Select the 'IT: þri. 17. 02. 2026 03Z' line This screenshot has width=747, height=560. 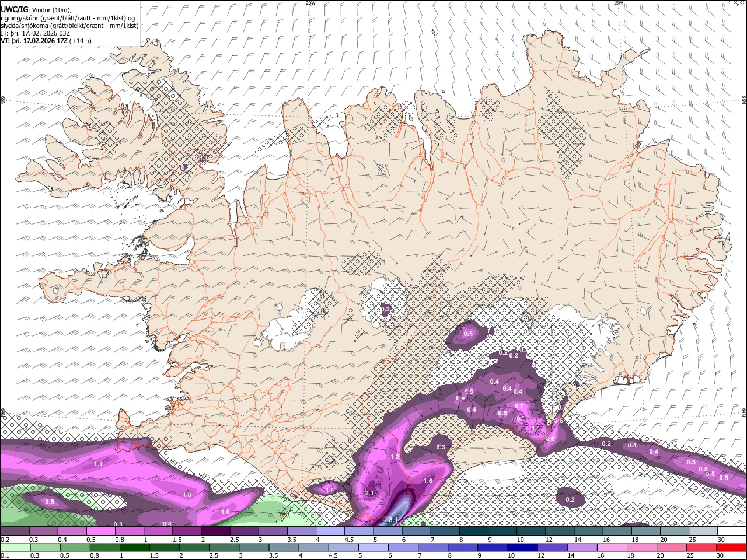pyautogui.click(x=36, y=34)
